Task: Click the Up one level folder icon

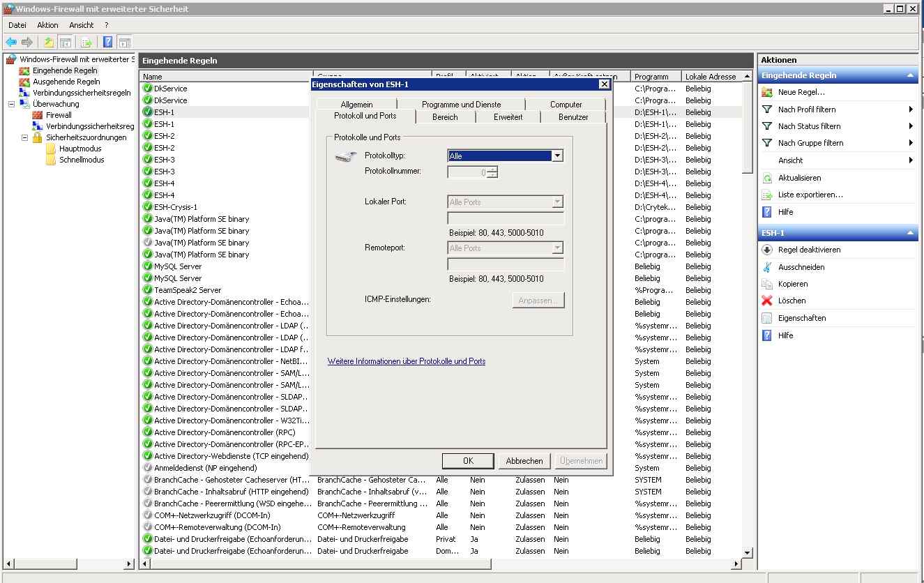Action: click(49, 43)
